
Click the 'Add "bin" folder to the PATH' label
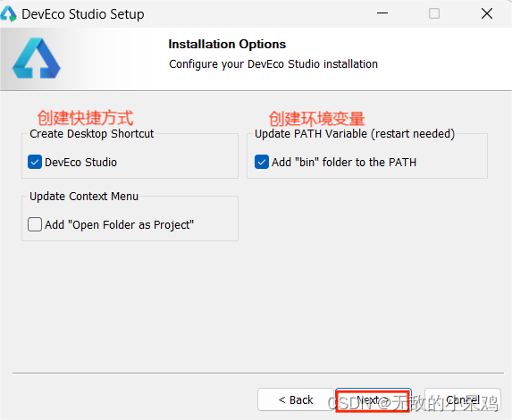click(344, 163)
